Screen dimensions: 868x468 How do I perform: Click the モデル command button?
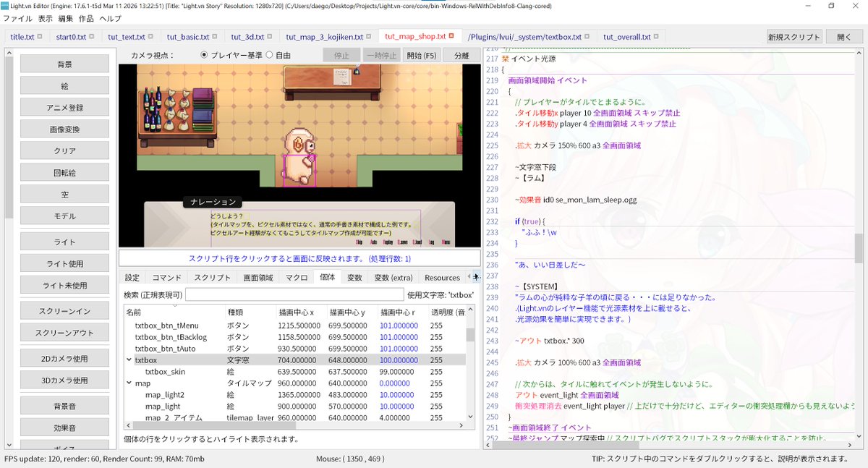click(x=64, y=216)
